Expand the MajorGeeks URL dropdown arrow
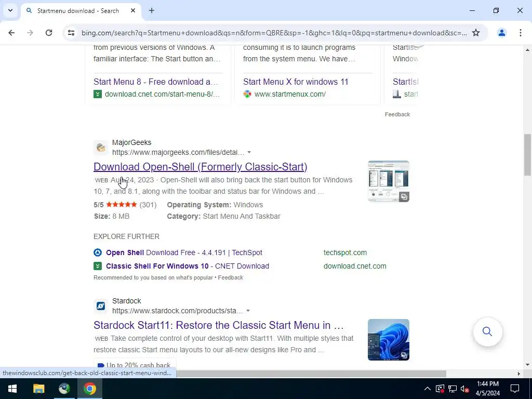532x399 pixels. coord(249,152)
